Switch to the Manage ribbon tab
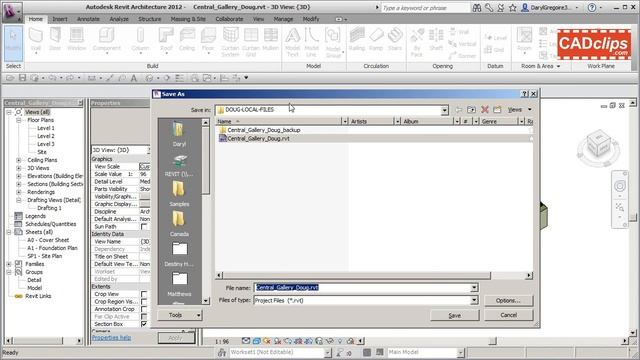The image size is (640, 360). pos(283,19)
